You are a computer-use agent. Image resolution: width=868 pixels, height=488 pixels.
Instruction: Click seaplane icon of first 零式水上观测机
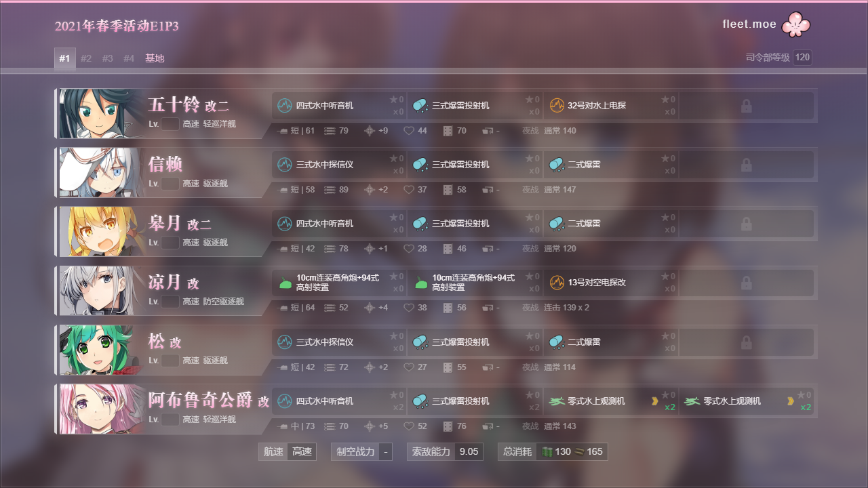coord(557,401)
